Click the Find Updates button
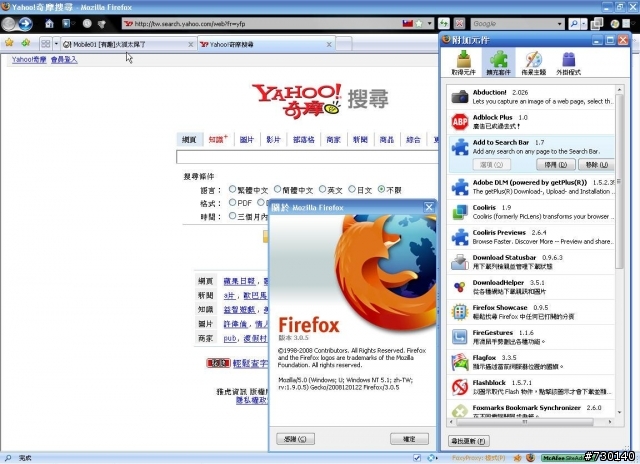The width and height of the screenshot is (640, 464). click(x=469, y=441)
